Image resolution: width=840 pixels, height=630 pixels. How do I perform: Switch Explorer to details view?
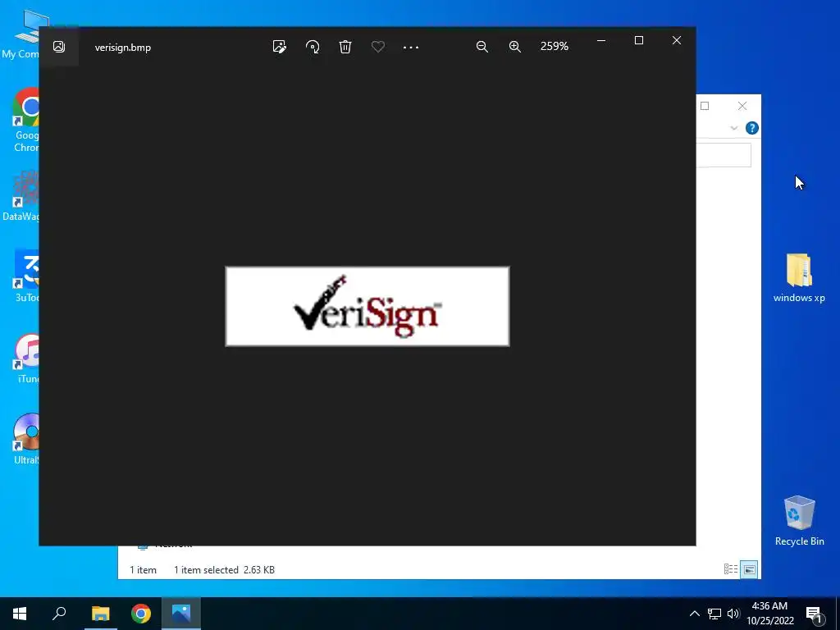731,569
